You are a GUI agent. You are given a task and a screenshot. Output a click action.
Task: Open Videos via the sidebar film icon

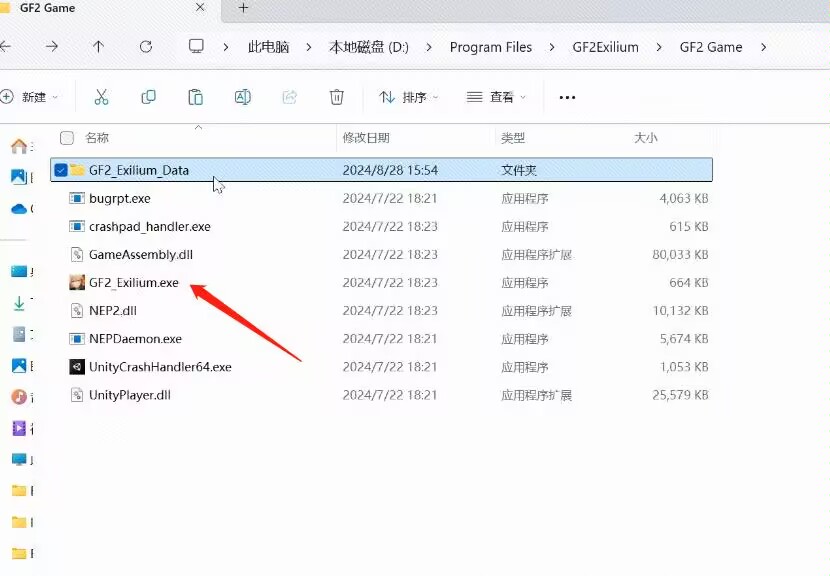coord(19,428)
